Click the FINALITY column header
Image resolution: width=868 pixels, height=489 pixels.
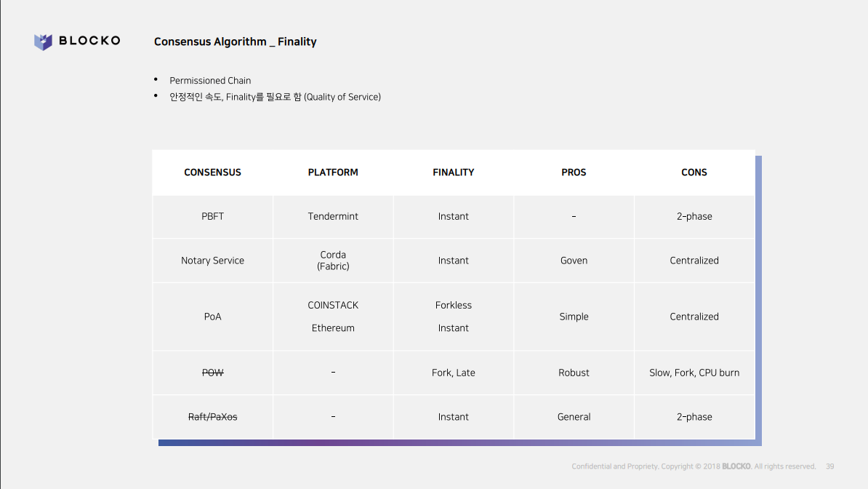[x=453, y=172]
